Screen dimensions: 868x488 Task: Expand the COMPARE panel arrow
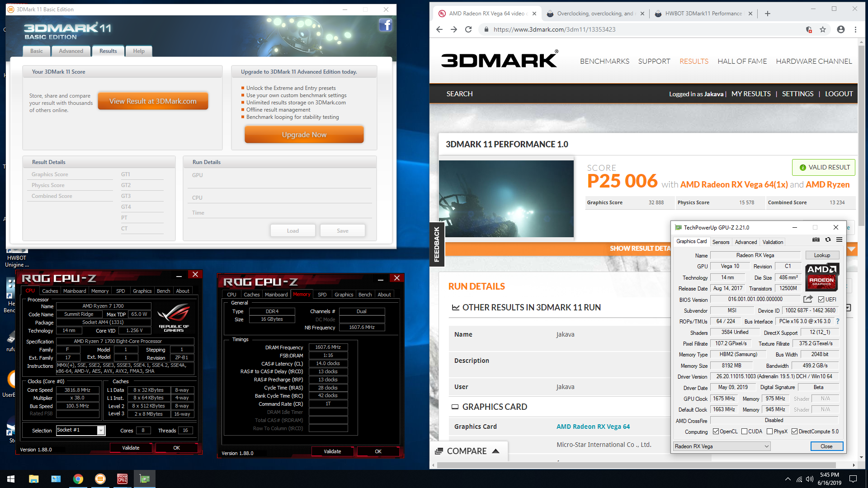(495, 451)
